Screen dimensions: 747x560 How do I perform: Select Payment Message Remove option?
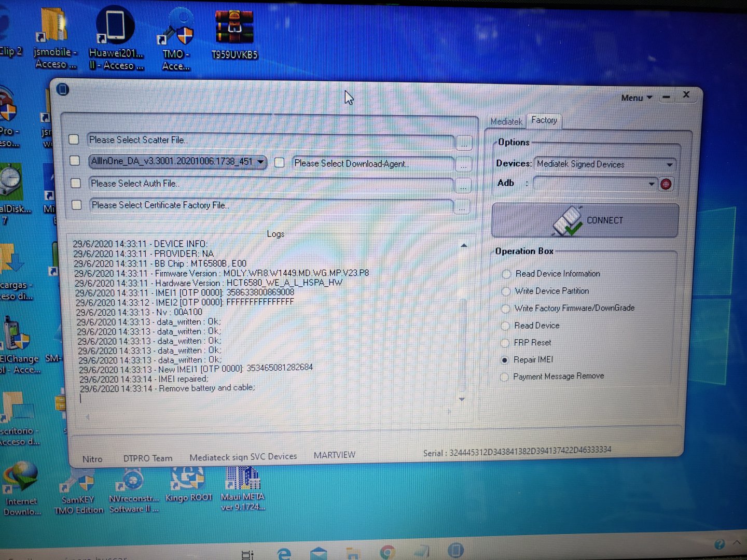click(x=504, y=377)
